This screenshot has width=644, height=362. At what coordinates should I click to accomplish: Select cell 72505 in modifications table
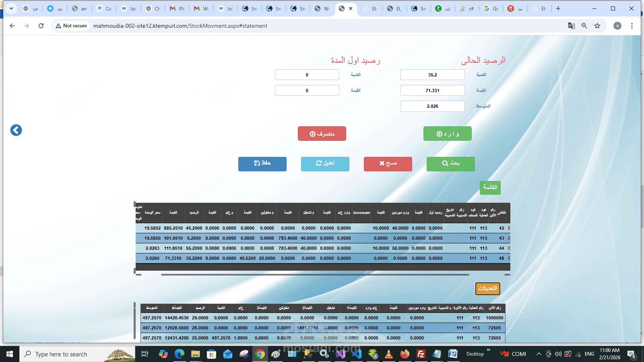[x=495, y=328]
